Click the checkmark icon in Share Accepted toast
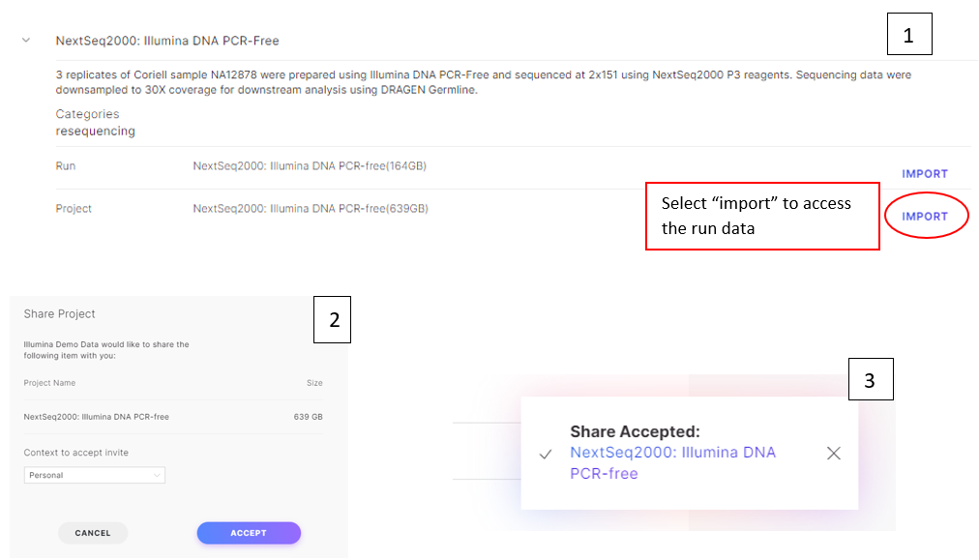This screenshot has height=560, width=979. coord(546,454)
